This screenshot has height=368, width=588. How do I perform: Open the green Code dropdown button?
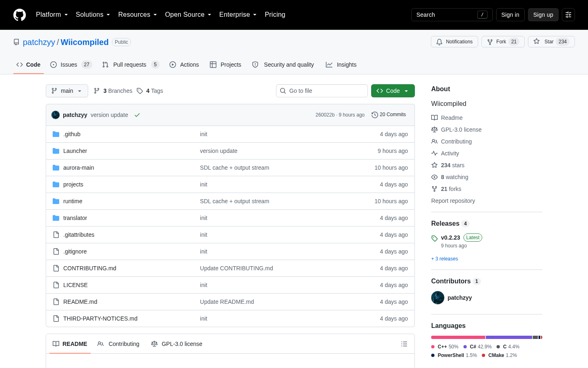(393, 91)
